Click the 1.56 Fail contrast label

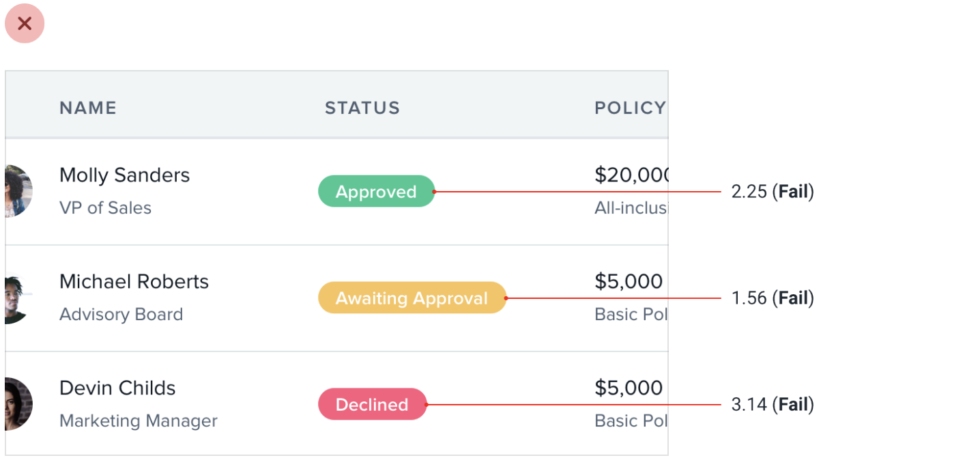(773, 298)
